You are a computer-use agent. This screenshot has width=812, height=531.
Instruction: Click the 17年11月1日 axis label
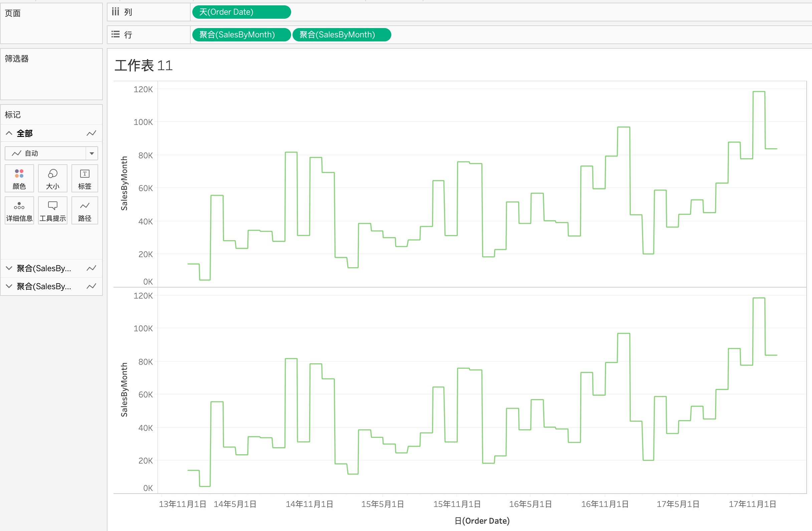[x=752, y=504]
